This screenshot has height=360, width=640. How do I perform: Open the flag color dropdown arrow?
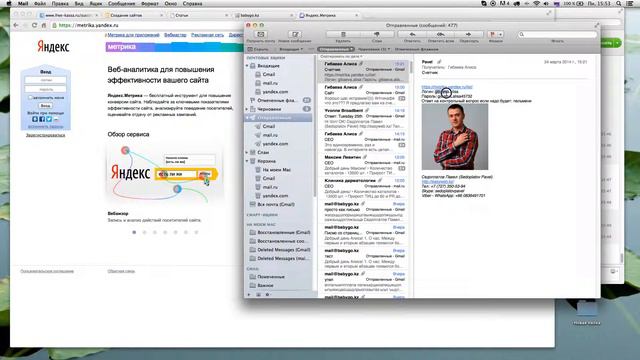(x=500, y=35)
